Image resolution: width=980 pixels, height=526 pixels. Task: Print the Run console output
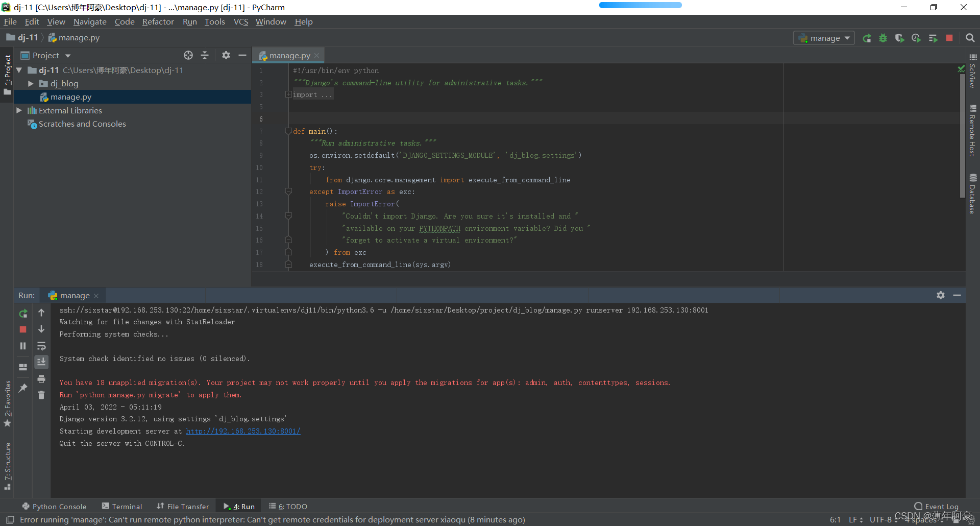(x=41, y=379)
